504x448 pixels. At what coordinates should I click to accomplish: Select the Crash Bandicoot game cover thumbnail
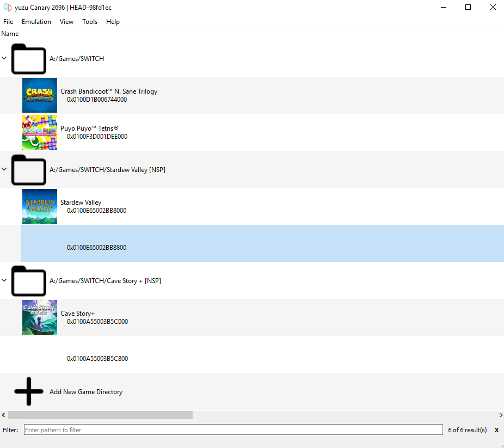(40, 95)
